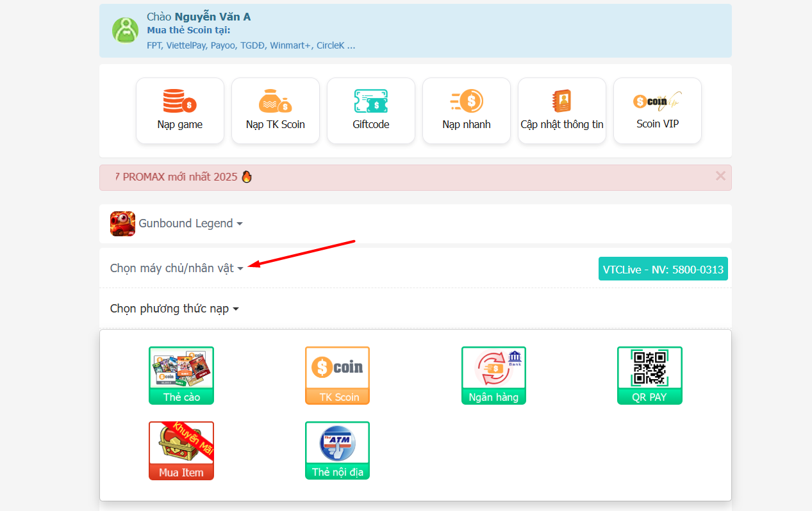Viewport: 812px width, 511px height.
Task: Open the Nạp nhanh quick top-up
Action: tap(467, 111)
